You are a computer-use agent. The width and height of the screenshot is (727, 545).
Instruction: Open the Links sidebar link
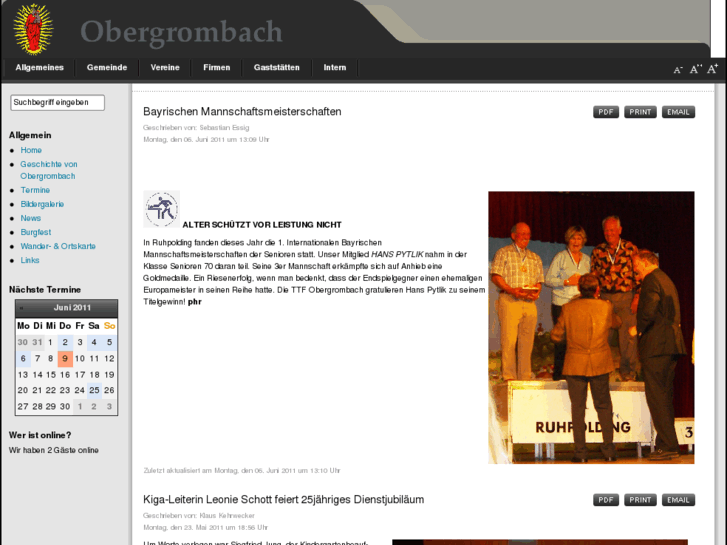(x=30, y=260)
